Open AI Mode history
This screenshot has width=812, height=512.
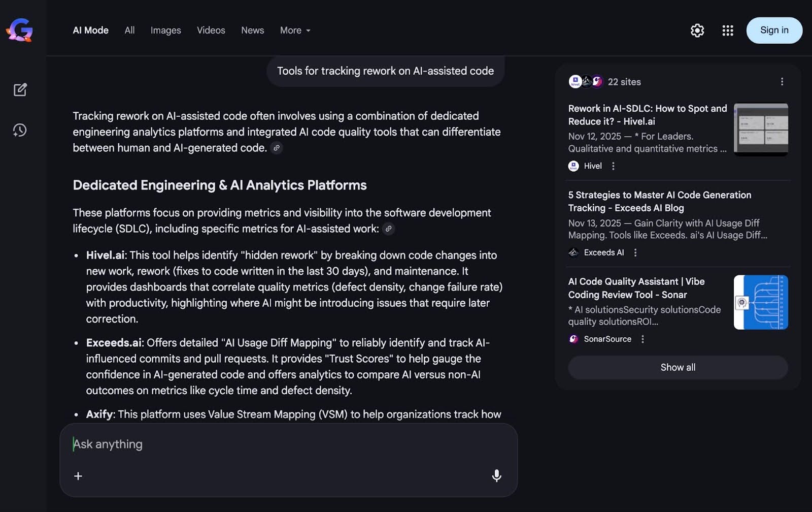pyautogui.click(x=20, y=130)
